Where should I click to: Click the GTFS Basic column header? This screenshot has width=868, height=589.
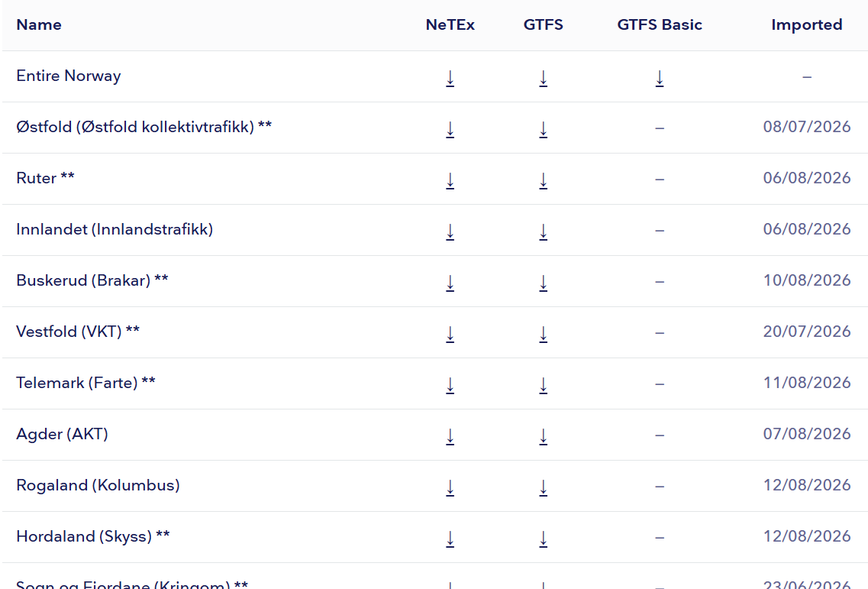point(660,25)
